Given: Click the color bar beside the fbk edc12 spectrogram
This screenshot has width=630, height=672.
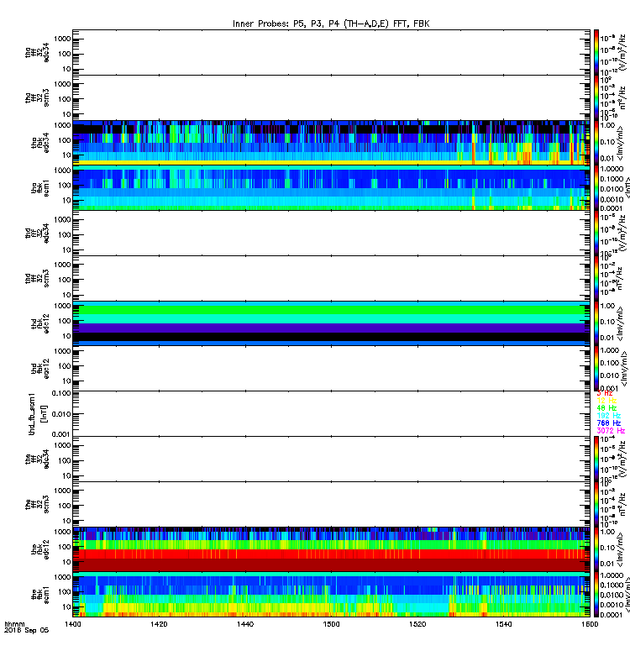Looking at the screenshot, I should coord(596,549).
